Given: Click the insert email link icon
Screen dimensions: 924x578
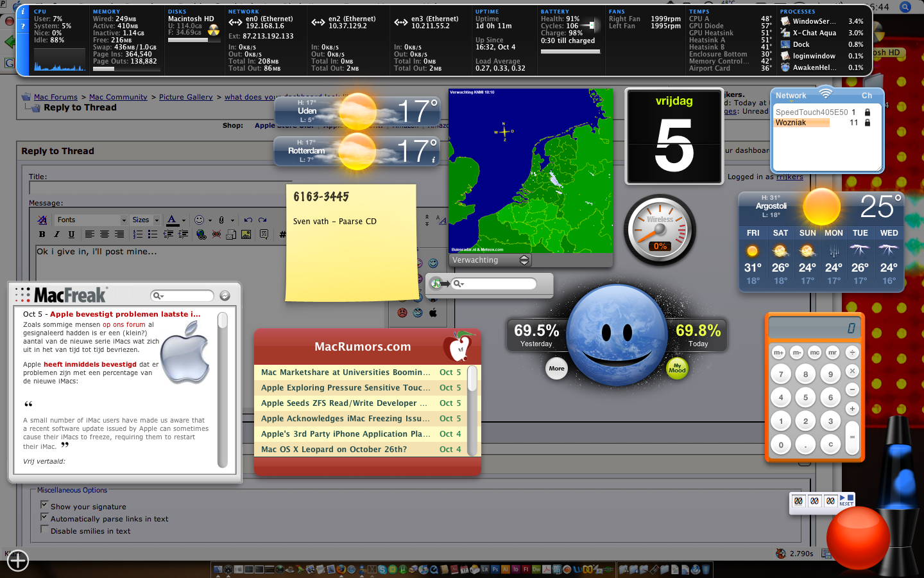Looking at the screenshot, I should pyautogui.click(x=231, y=234).
